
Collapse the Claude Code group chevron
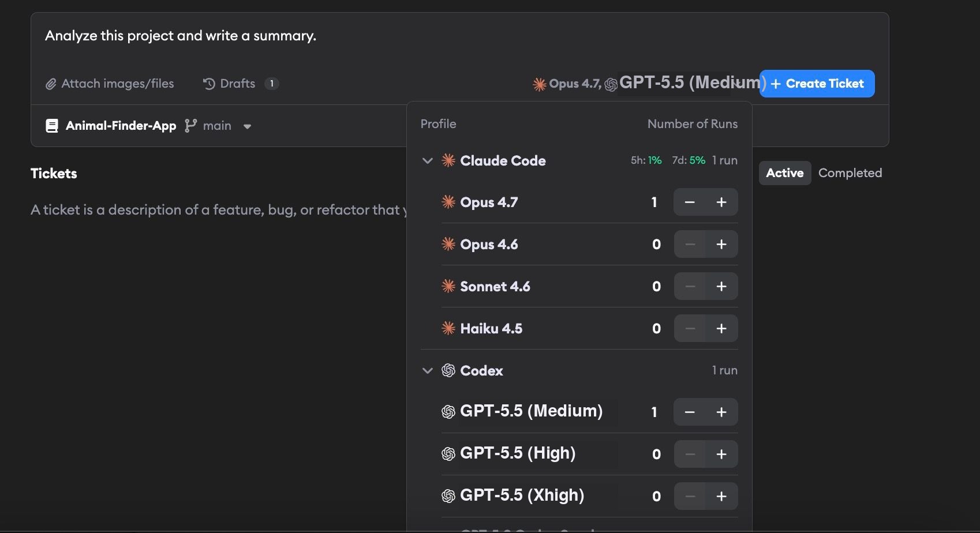(x=428, y=160)
